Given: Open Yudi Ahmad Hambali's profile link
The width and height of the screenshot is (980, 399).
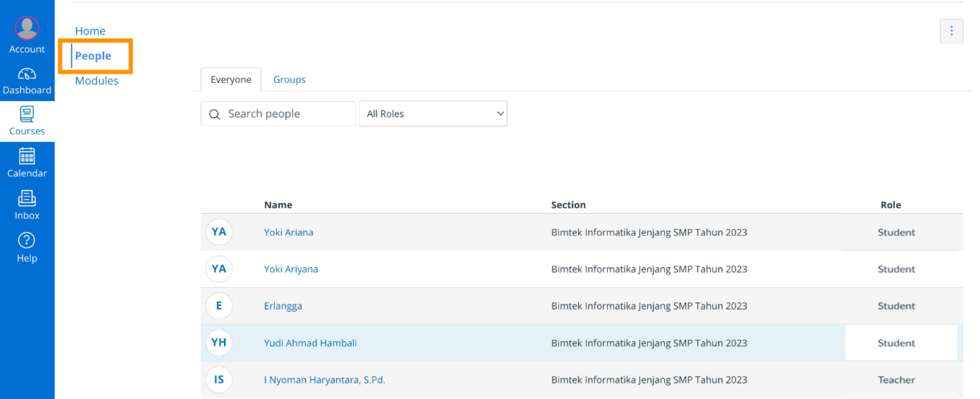Looking at the screenshot, I should (310, 343).
